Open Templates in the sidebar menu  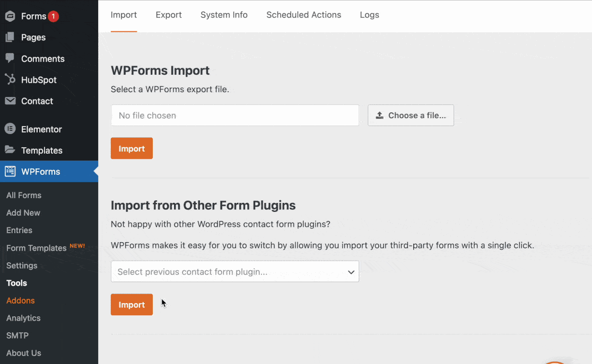pyautogui.click(x=41, y=150)
